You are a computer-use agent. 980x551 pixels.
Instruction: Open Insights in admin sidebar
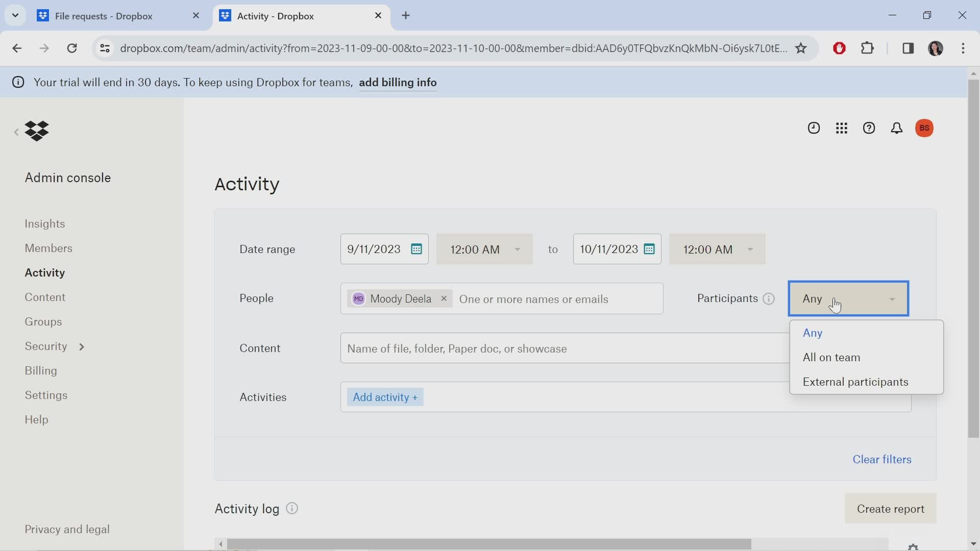(45, 223)
